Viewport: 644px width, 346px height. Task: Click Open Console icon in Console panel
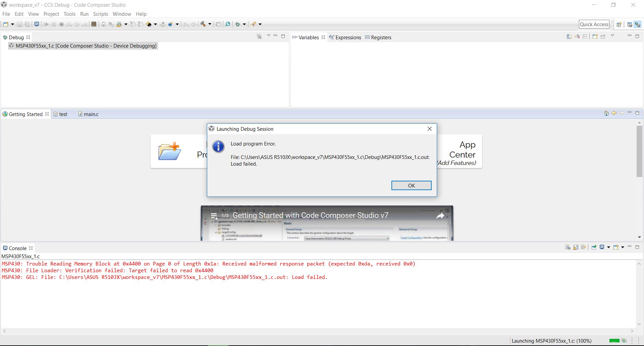616,247
